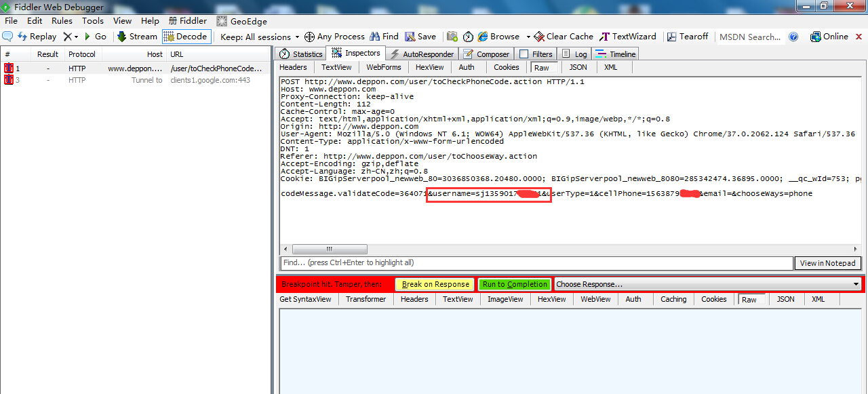Sort sessions by Protocol column header
Image resolution: width=868 pixels, height=394 pixels.
tap(81, 54)
